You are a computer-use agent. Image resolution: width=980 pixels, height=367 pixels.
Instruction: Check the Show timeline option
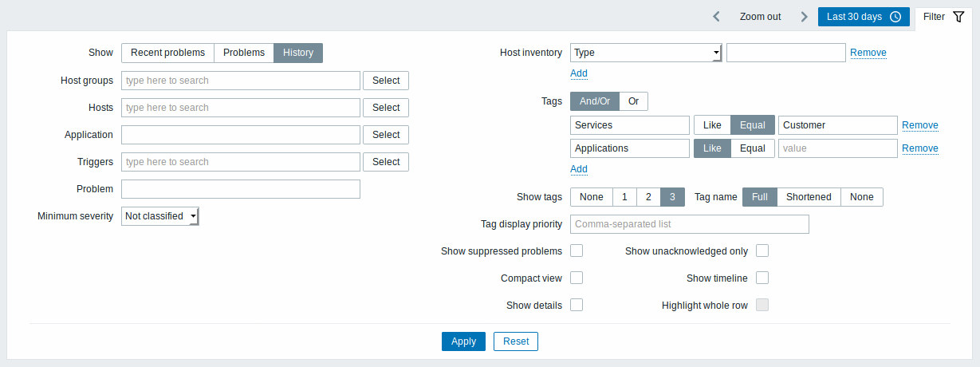[x=762, y=278]
